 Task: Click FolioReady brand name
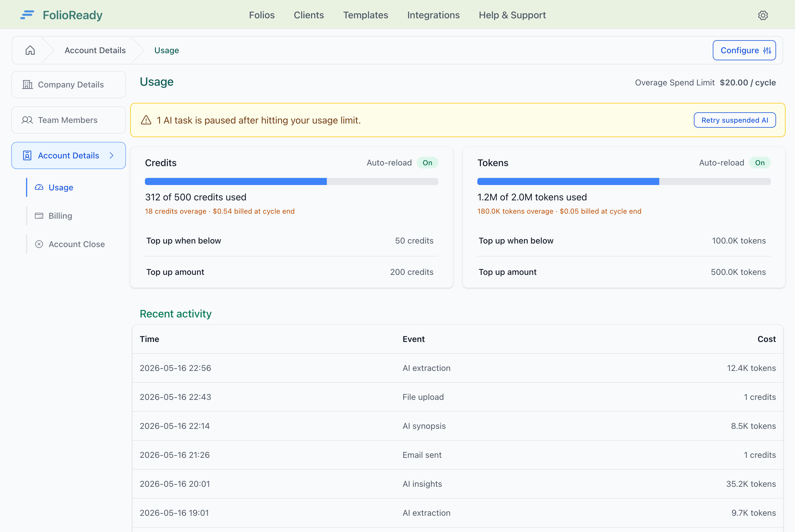click(x=72, y=15)
